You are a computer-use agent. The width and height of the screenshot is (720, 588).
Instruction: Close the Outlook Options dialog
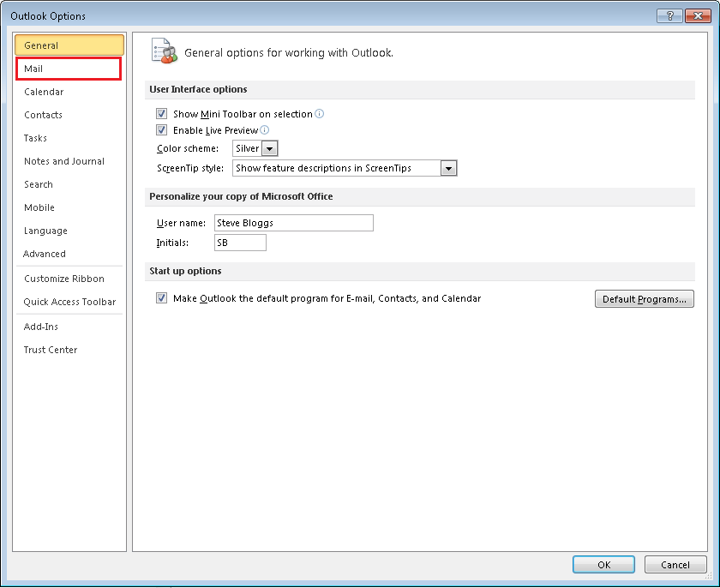pos(698,16)
